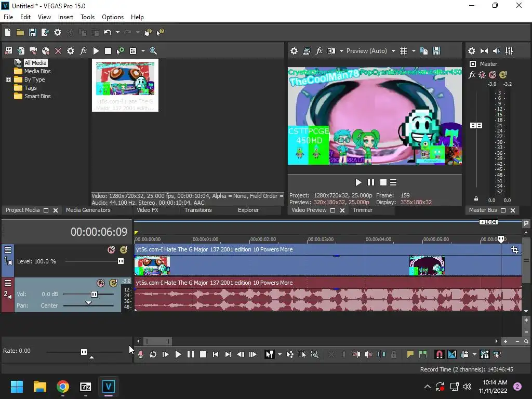Open Visual Studio... VEGAS Pro taskbar icon
532x399 pixels.
[108, 387]
